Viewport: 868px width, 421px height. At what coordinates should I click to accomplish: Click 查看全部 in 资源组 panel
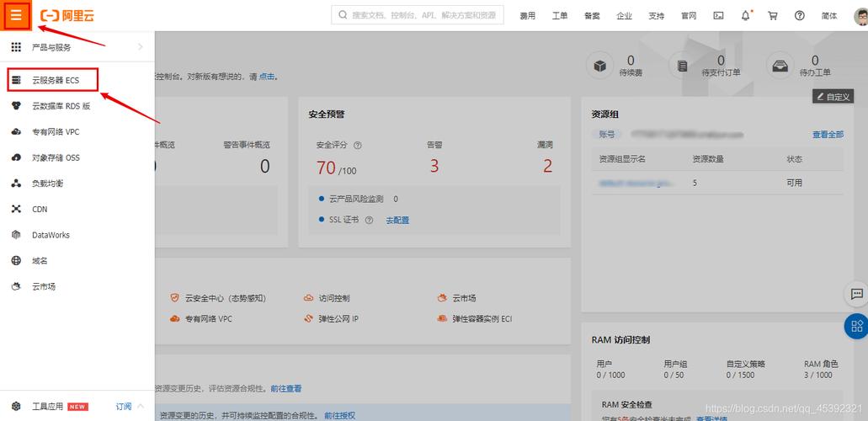coord(828,135)
